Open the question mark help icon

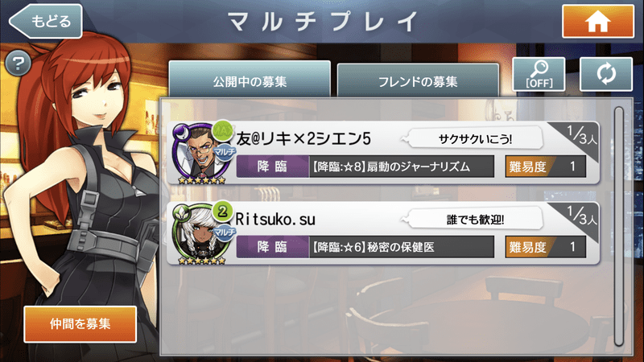18,64
